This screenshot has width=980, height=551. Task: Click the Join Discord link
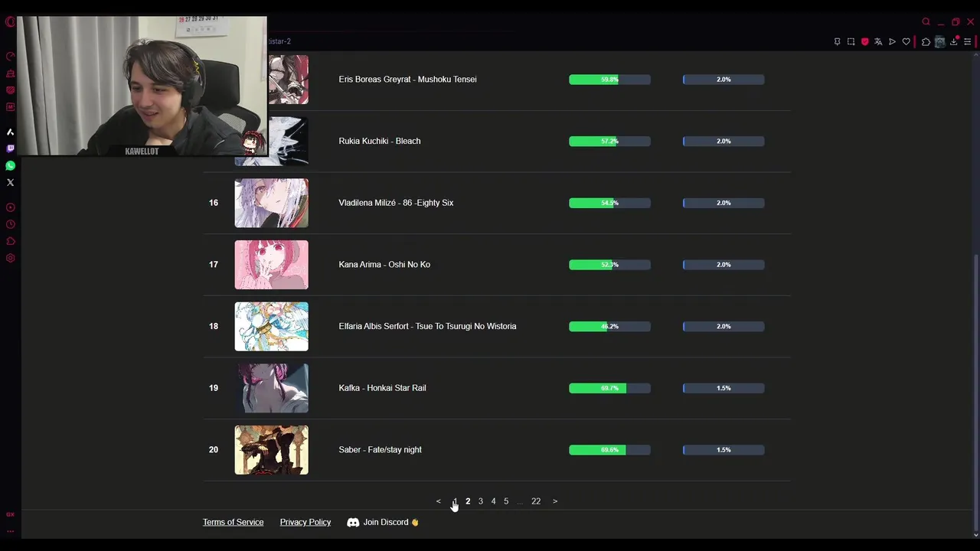[390, 522]
